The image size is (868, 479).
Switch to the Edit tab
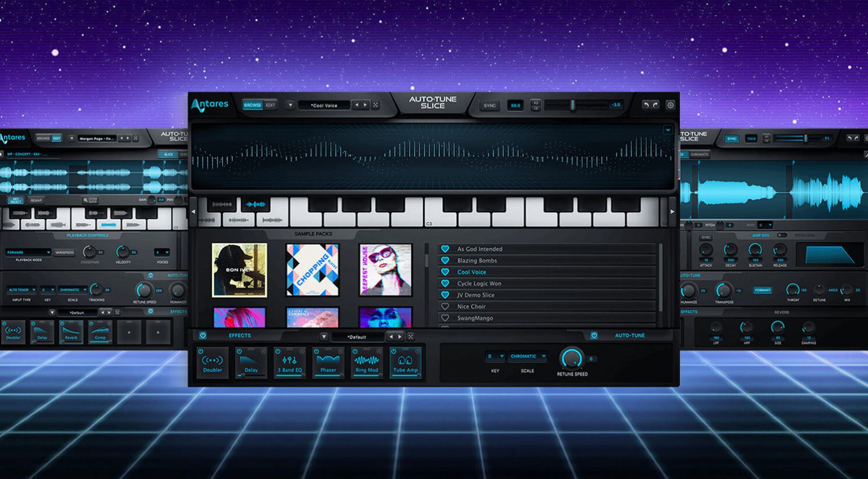click(270, 104)
